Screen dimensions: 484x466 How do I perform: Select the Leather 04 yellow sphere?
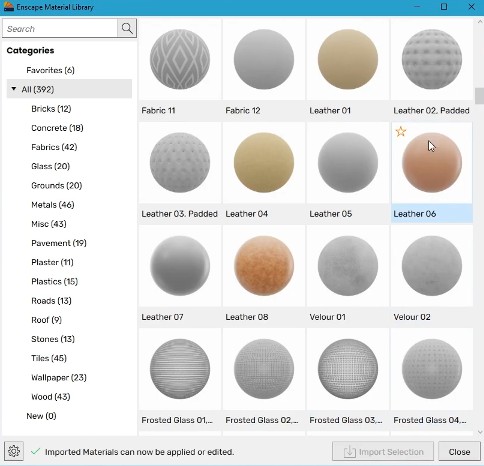click(264, 163)
